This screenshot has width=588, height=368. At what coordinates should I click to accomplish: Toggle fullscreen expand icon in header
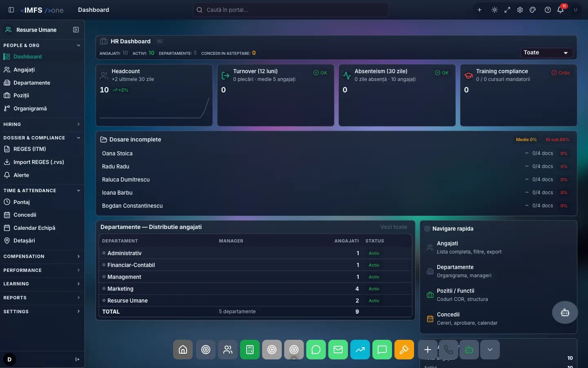pos(507,10)
